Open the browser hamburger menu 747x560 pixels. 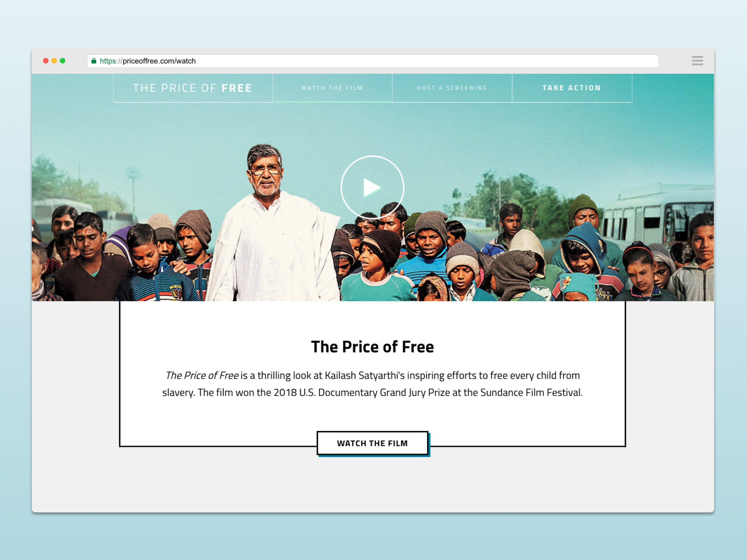click(x=697, y=61)
